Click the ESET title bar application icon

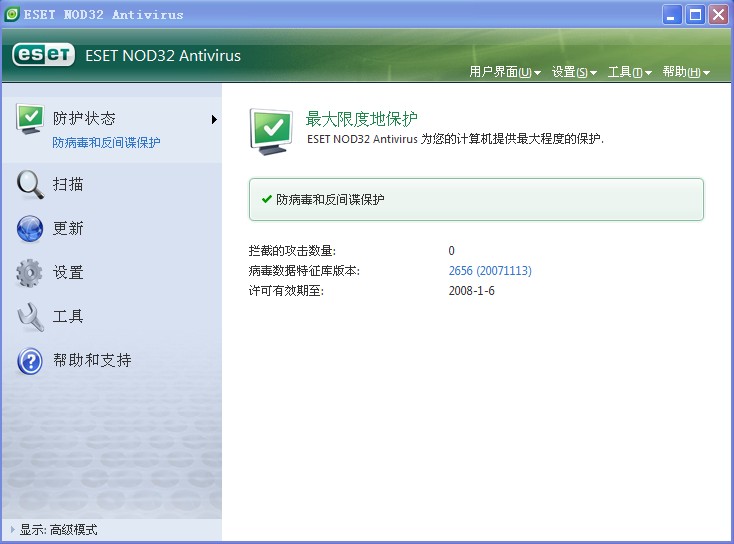click(x=11, y=14)
